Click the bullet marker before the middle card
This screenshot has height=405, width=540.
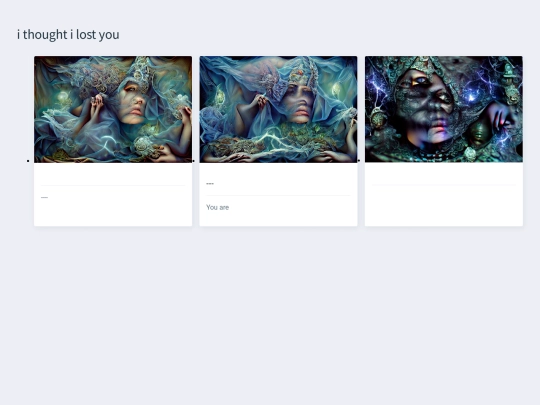pos(194,161)
